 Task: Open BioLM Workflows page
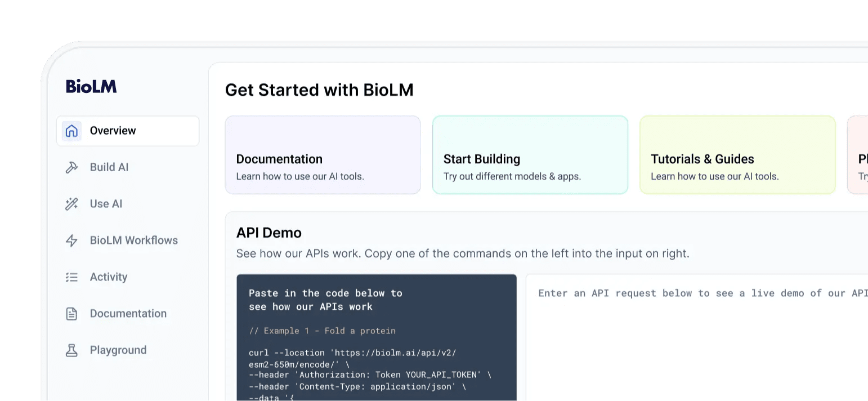(x=134, y=240)
